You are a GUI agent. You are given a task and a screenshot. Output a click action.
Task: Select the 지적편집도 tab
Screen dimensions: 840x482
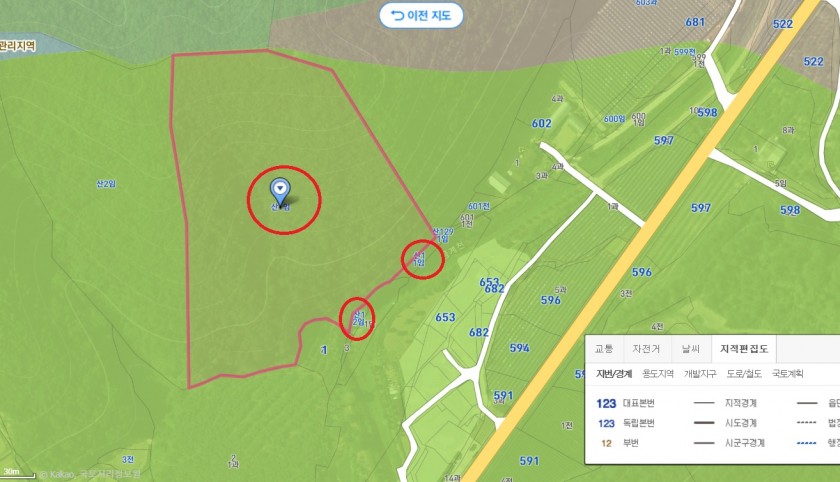(744, 349)
